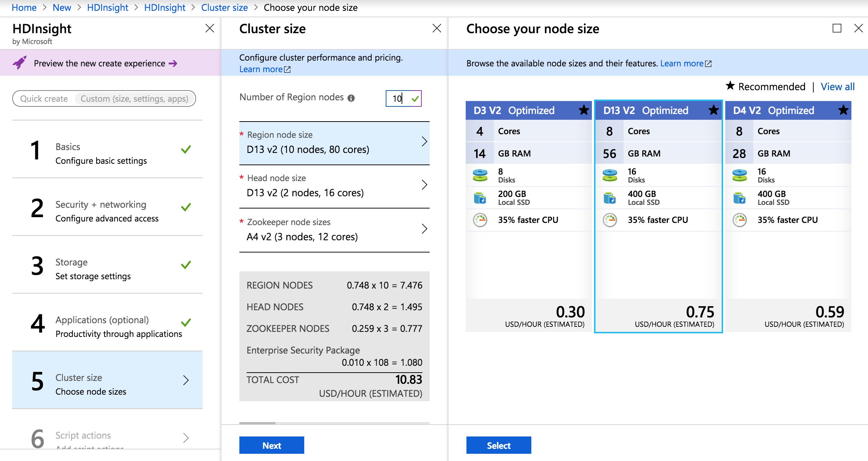Click green validation check in nodes field

tap(415, 98)
